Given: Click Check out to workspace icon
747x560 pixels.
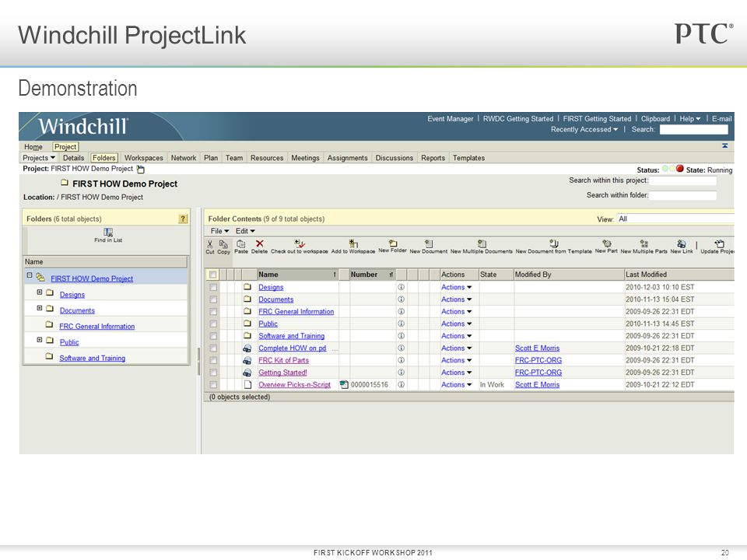Looking at the screenshot, I should pos(299,243).
